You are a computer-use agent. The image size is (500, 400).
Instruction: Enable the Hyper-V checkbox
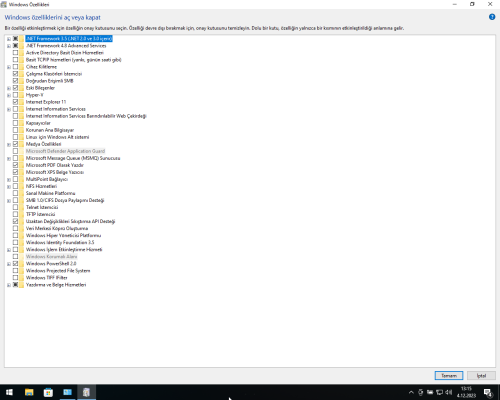[15, 95]
